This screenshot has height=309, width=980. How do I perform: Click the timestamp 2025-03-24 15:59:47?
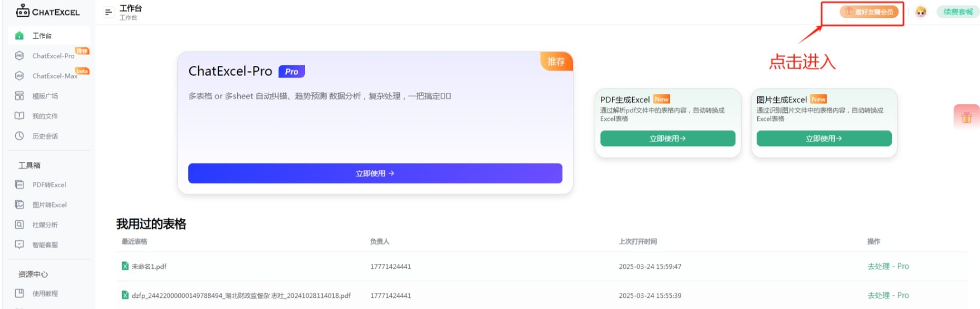(x=650, y=267)
